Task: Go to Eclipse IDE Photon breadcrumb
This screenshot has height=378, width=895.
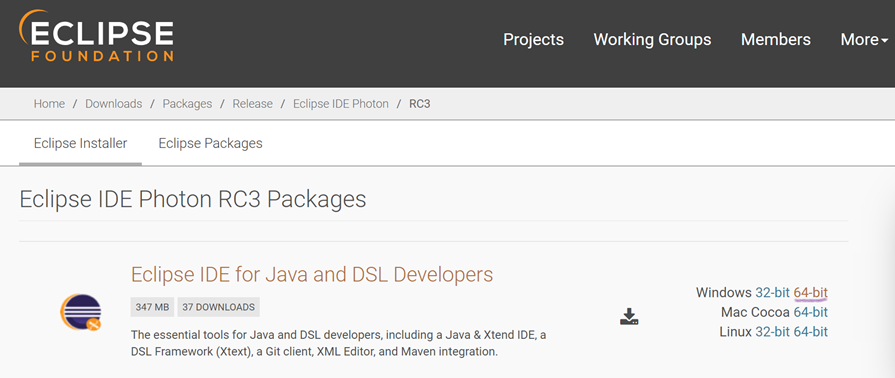Action: point(341,104)
